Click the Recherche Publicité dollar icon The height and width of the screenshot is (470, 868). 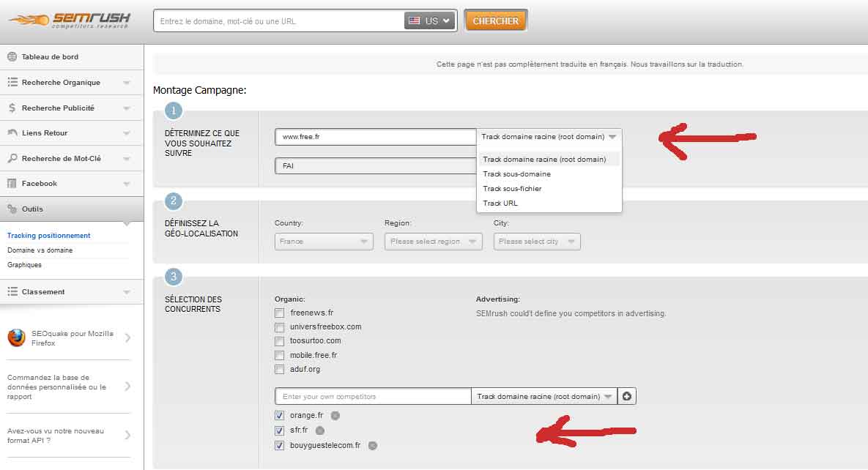coord(12,108)
